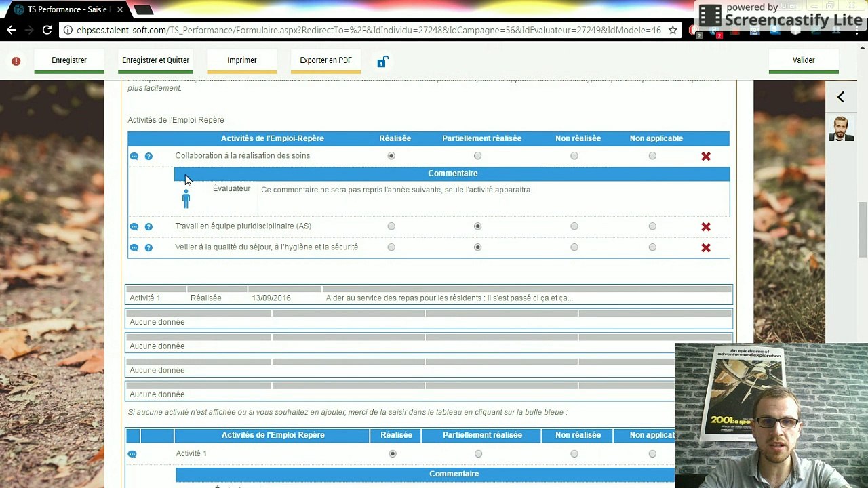The image size is (868, 488).
Task: Click 'Travail en équipe pluridisciplinaire (AS)' activity label
Action: pos(243,226)
